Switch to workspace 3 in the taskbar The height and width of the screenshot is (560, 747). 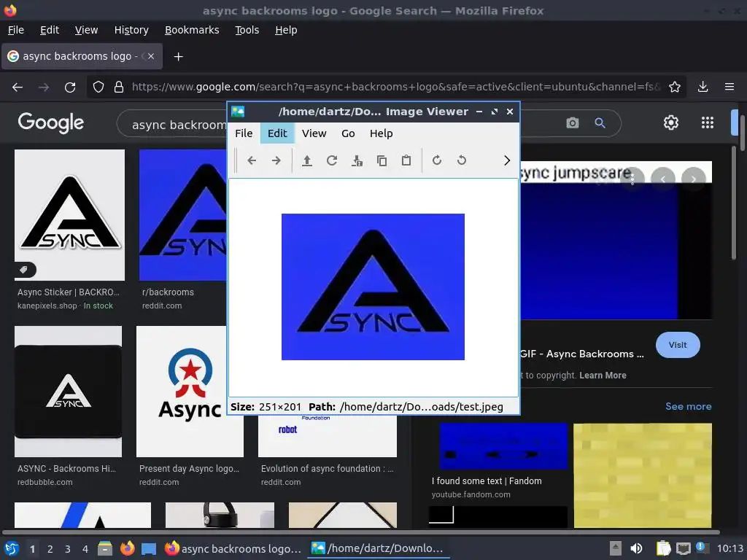pos(68,549)
